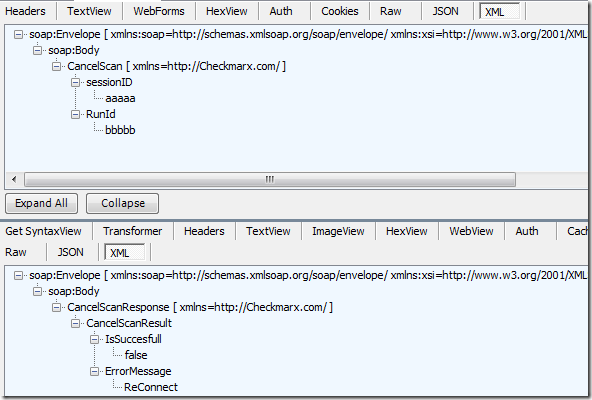The width and height of the screenshot is (592, 400).
Task: Select the response JSON tab
Action: [x=71, y=252]
